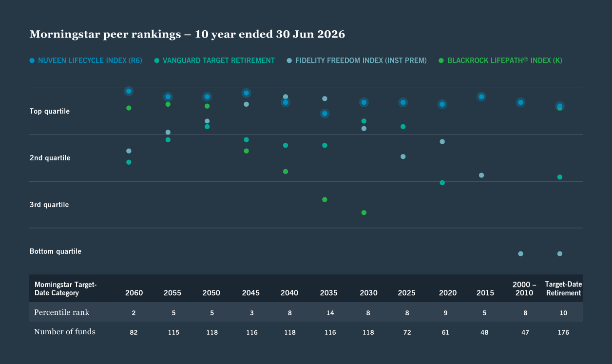
Task: Click the Vanguard dot in 2055 column
Action: pos(168,140)
